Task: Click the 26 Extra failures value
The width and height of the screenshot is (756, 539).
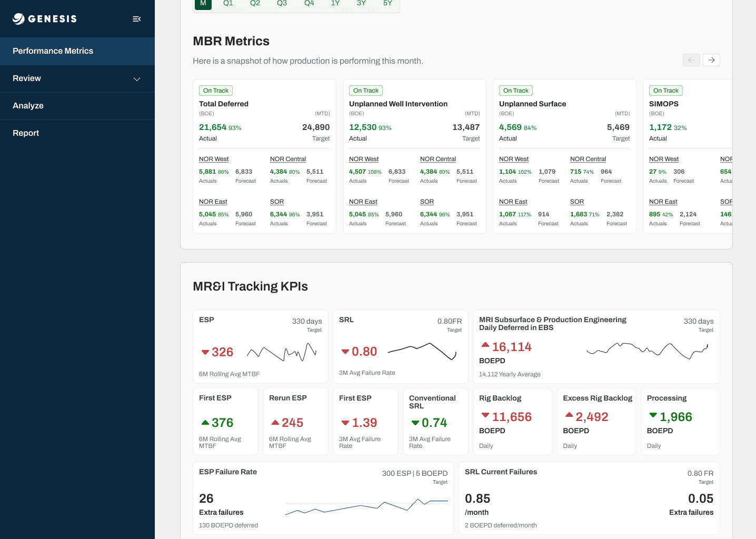Action: pos(206,498)
